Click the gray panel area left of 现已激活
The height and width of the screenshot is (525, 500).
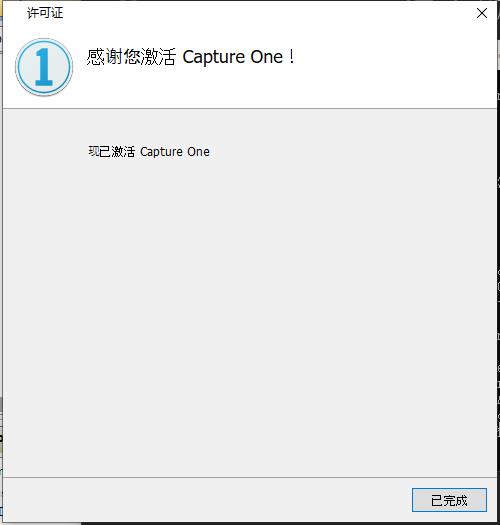45,151
